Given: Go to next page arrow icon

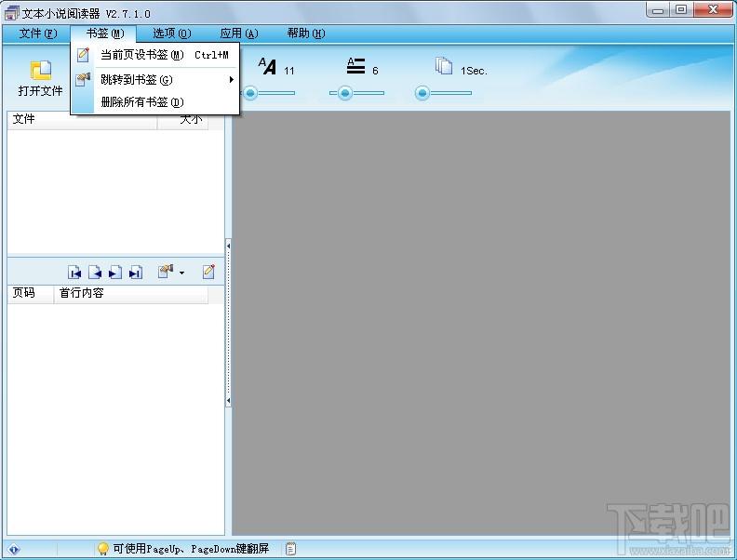Looking at the screenshot, I should click(115, 272).
